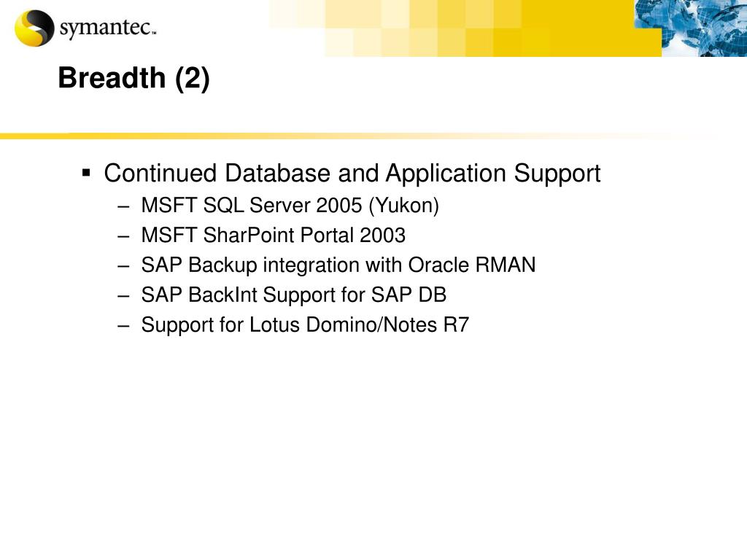This screenshot has width=747, height=560.
Task: Click the Symantec yellow circle logo
Action: [34, 28]
